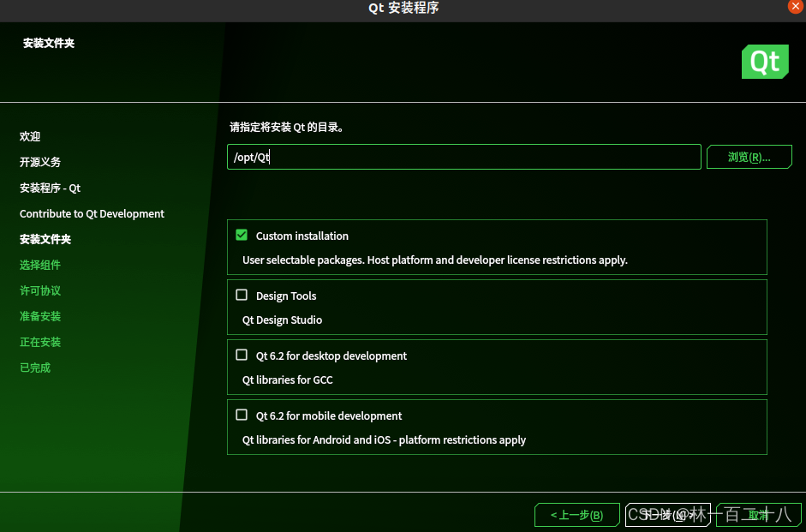Viewport: 806px width, 532px height.
Task: Click the 准备安装 sidebar step
Action: click(x=40, y=316)
